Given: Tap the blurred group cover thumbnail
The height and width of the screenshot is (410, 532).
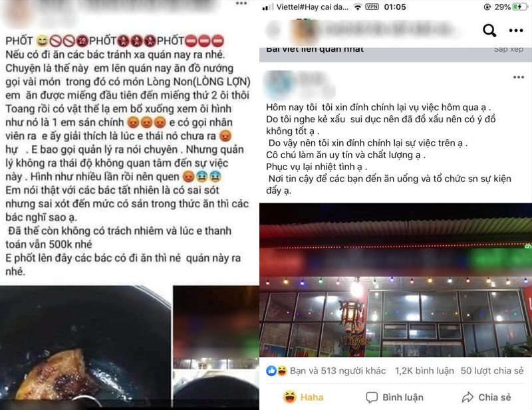Looking at the screenshot, I should (302, 31).
